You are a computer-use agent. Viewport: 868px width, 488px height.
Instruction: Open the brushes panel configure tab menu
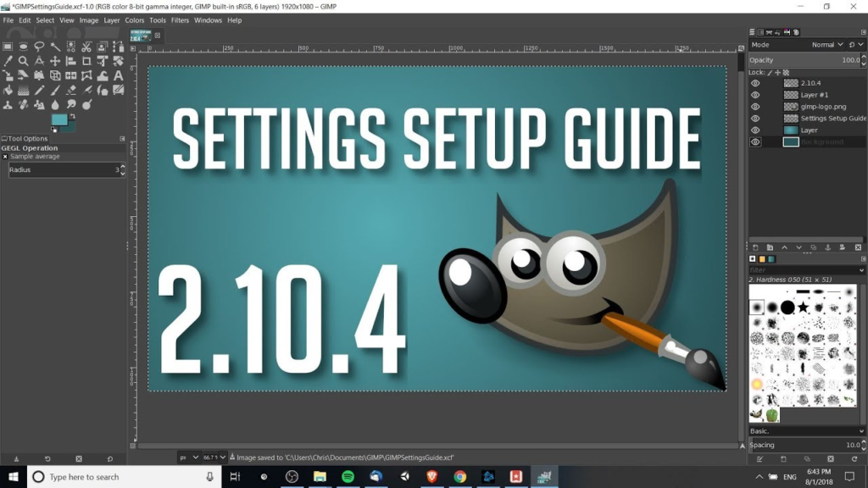point(863,259)
